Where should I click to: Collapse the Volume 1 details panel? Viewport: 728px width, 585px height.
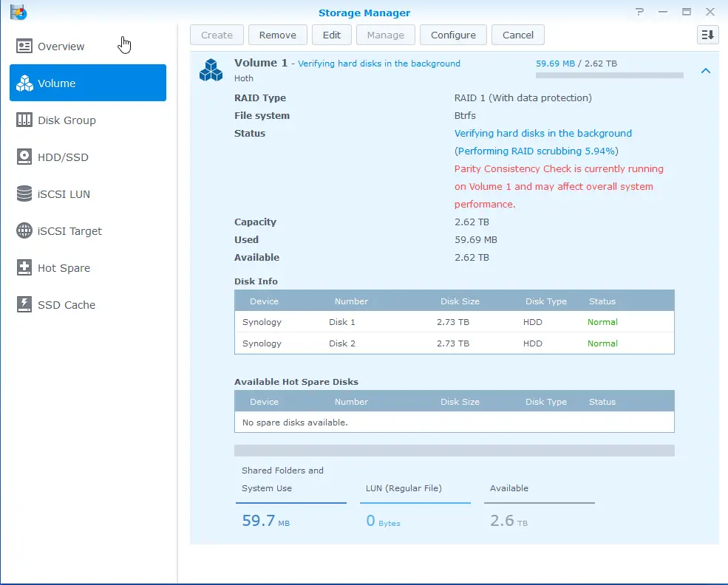(x=705, y=71)
